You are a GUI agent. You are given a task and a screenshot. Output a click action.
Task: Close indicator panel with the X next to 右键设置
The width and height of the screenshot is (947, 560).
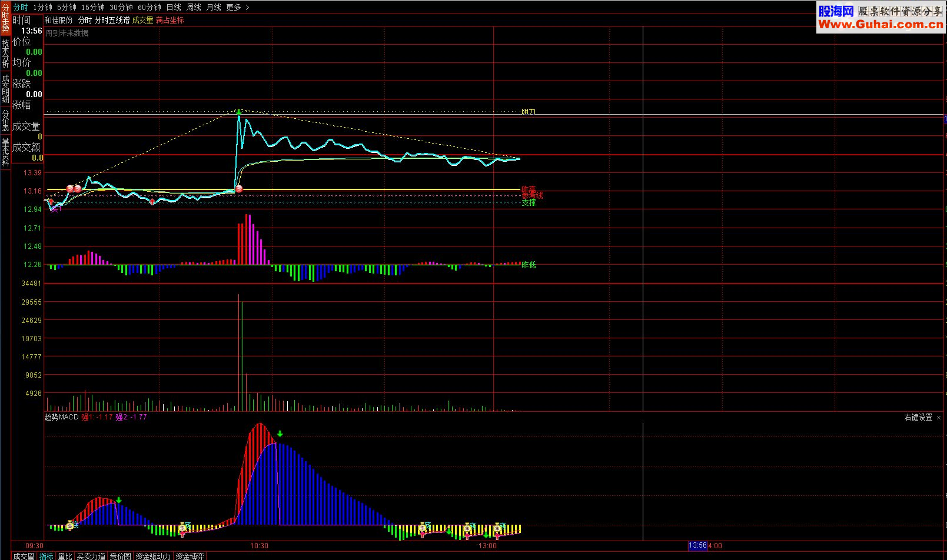click(x=939, y=417)
